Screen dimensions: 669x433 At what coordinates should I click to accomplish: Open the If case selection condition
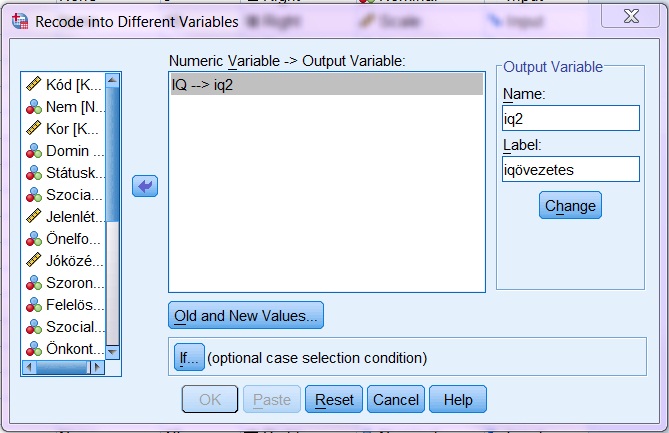coord(188,357)
